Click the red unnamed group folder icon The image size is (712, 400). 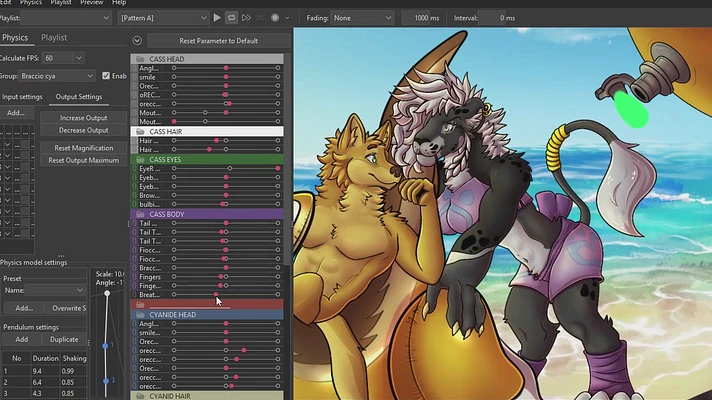140,305
